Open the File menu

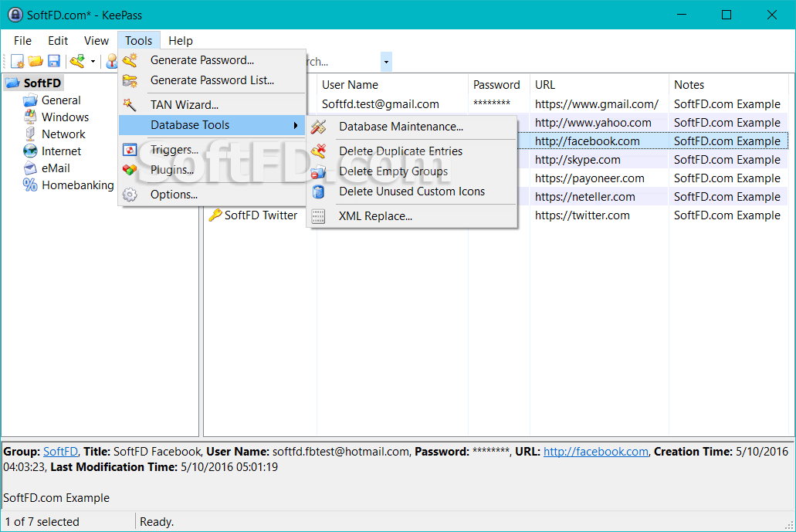tap(23, 41)
